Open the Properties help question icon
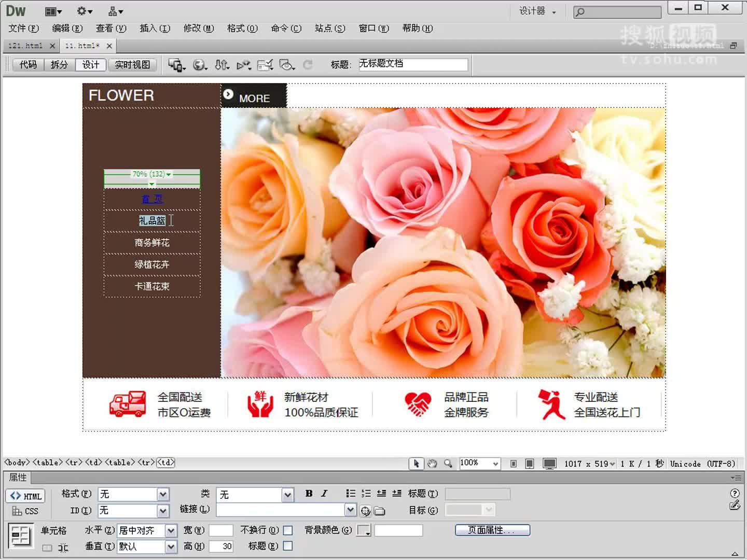This screenshot has height=560, width=747. [x=735, y=493]
